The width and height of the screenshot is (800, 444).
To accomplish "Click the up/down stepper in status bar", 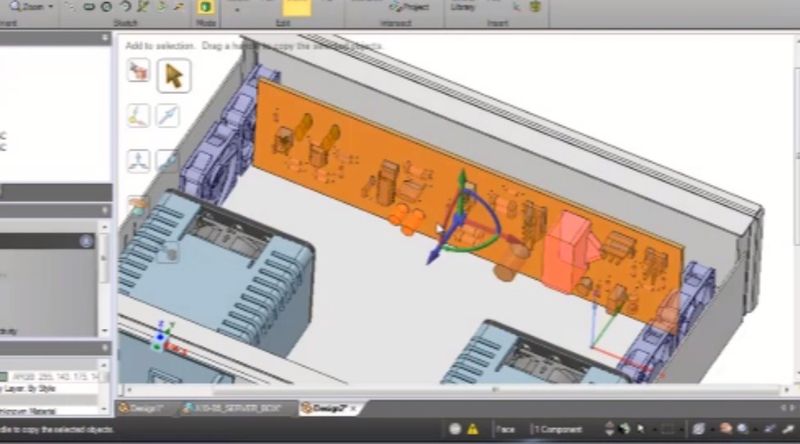I will (609, 429).
